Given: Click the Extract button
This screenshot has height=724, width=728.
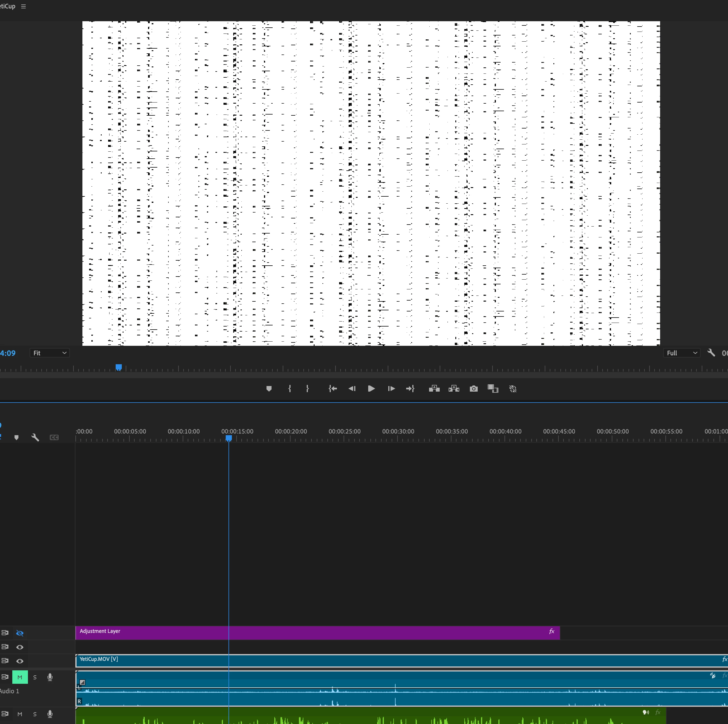Looking at the screenshot, I should pyautogui.click(x=454, y=389).
